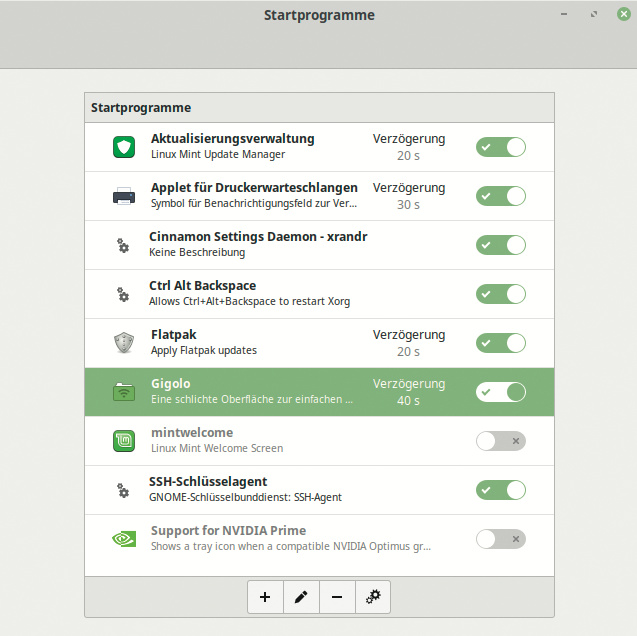The height and width of the screenshot is (636, 637).
Task: Maximize the Startprogramme window
Action: pos(594,14)
